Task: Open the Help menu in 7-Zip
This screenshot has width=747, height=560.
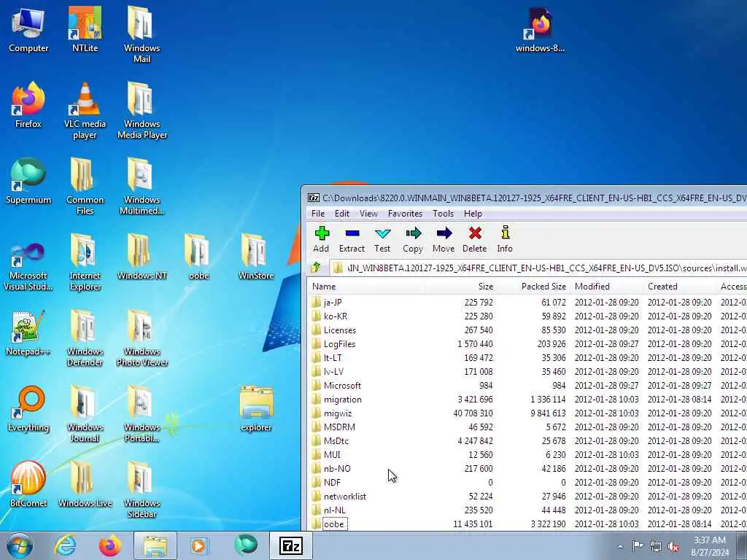Action: pos(473,214)
